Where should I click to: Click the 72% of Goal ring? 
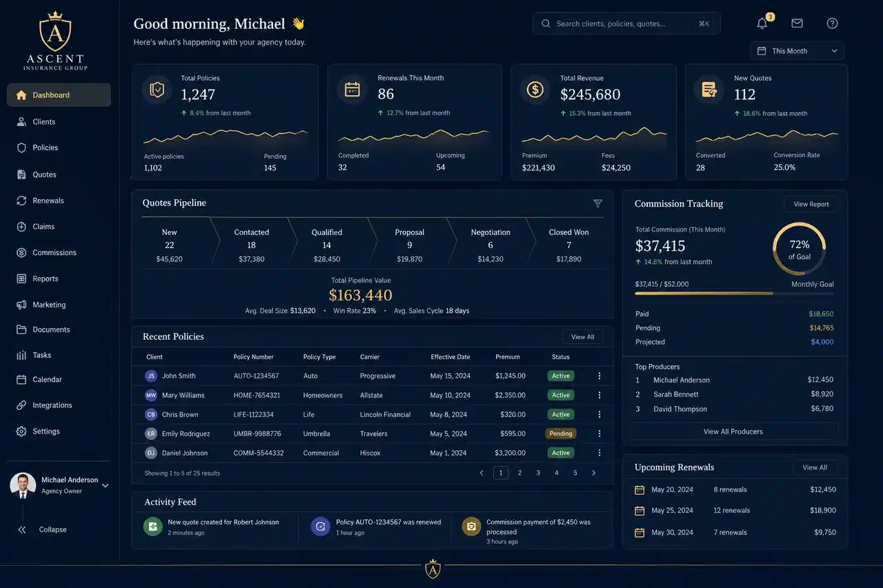tap(799, 249)
